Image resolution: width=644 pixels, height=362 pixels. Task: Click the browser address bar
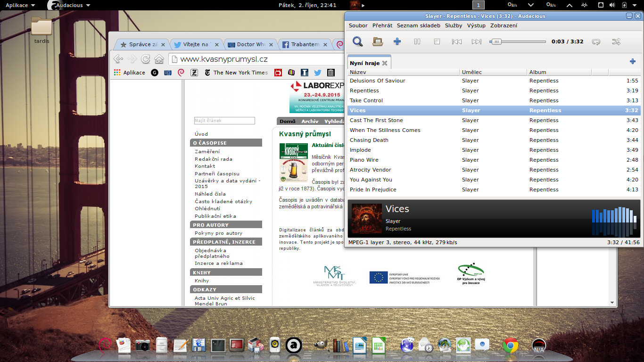coord(257,59)
